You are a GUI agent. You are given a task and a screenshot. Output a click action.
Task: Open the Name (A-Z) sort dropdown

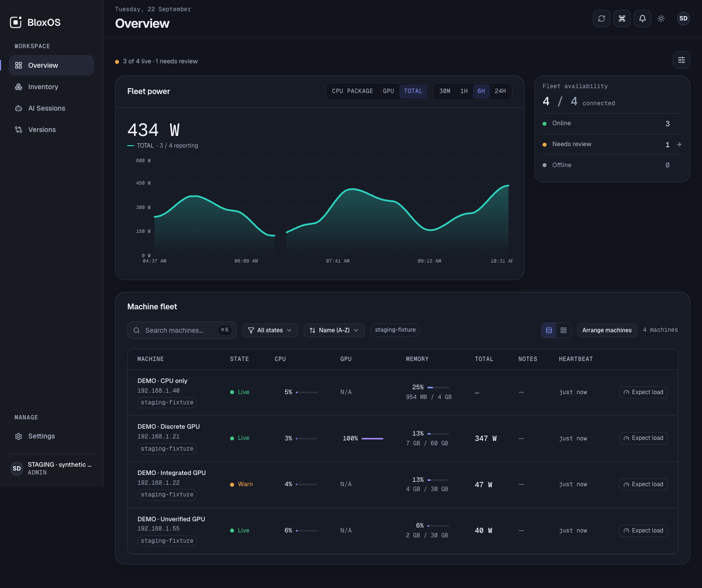(334, 330)
